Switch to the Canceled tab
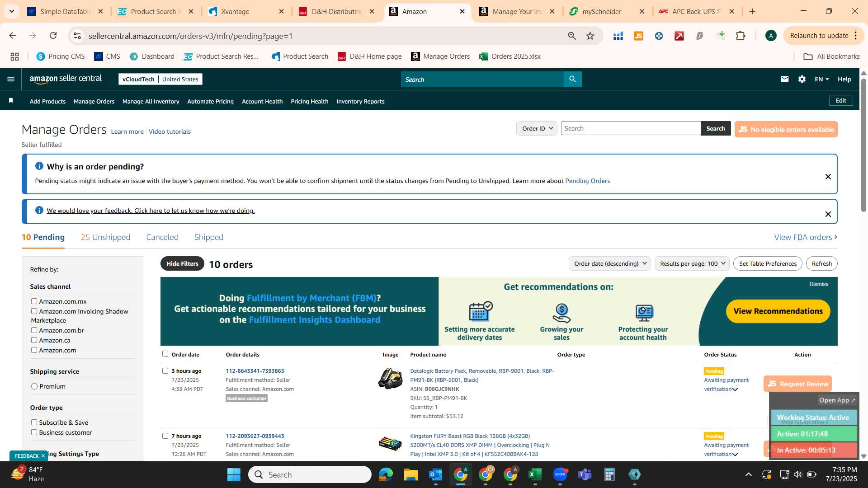This screenshot has height=488, width=868. (x=162, y=237)
